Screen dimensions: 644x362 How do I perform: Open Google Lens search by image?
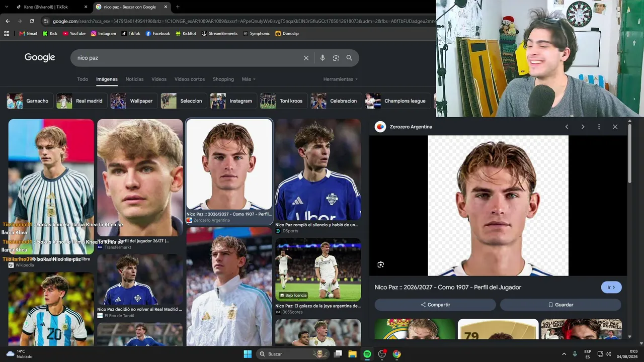pyautogui.click(x=336, y=58)
